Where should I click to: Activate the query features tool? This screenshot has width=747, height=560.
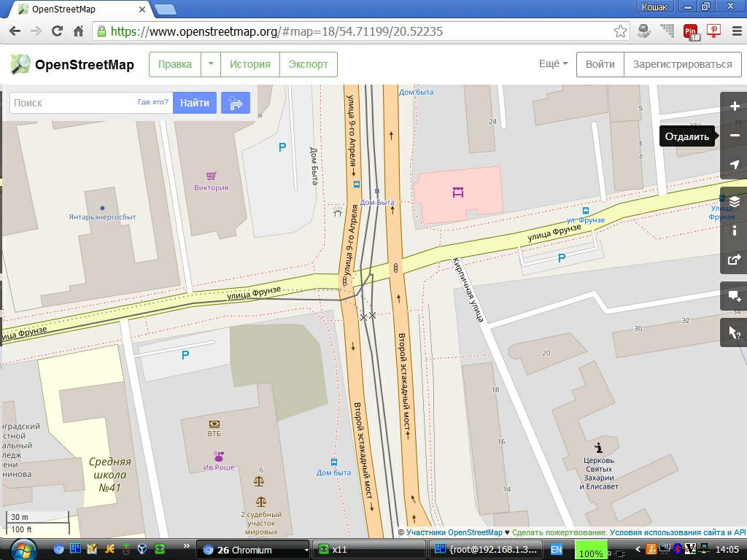[x=734, y=332]
